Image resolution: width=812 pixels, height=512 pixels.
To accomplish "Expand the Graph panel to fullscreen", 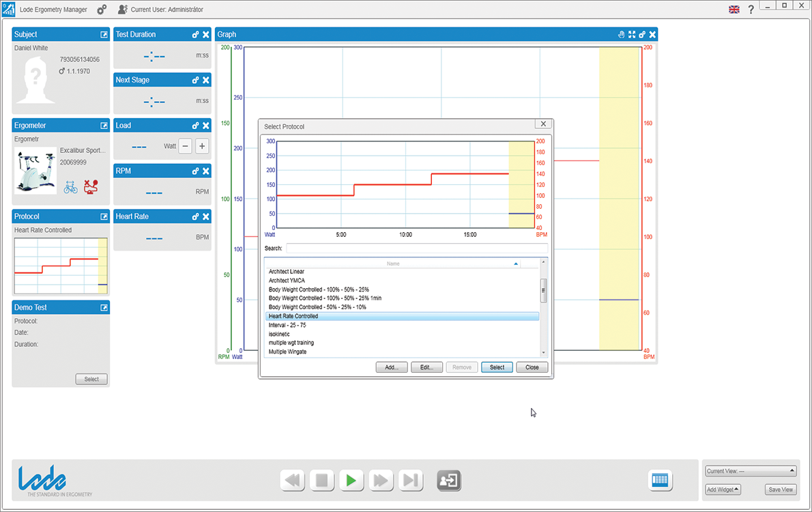I will point(632,33).
